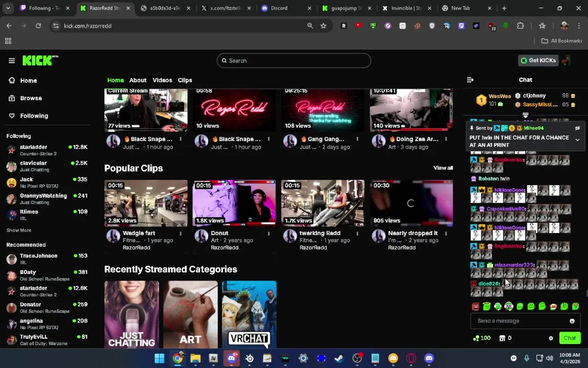Open Chrome tab search dropdown arrow
Image resolution: width=588 pixels, height=368 pixels.
click(8, 8)
